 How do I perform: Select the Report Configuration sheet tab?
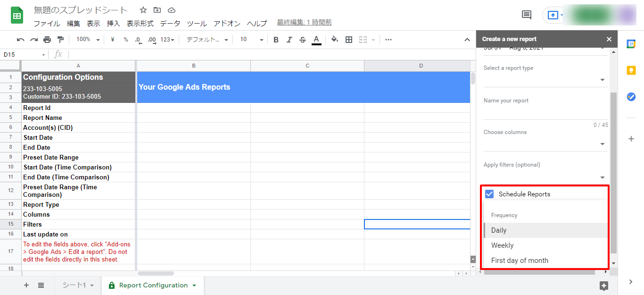[x=153, y=285]
